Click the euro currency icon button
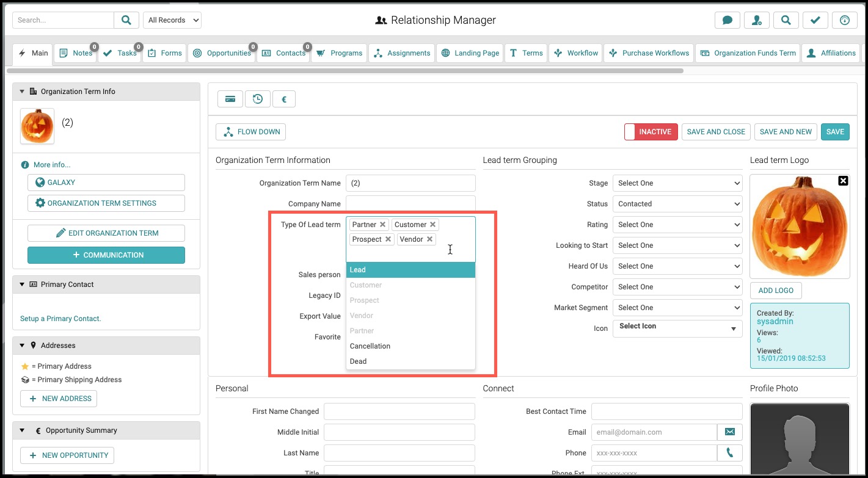Screen dimensions: 868x478 click(284, 99)
